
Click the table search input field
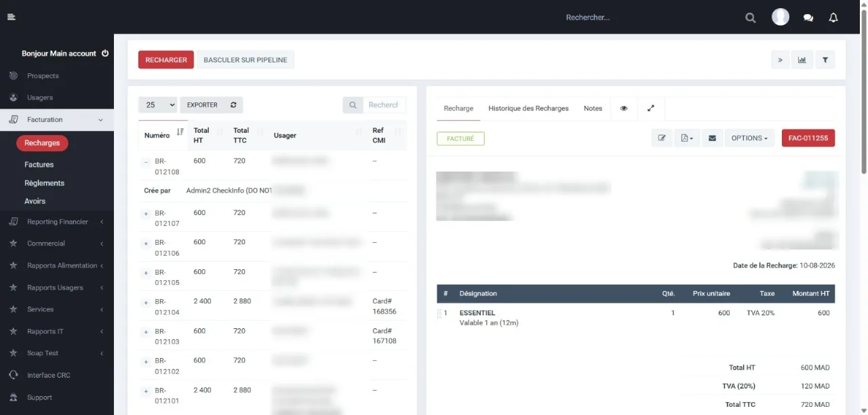[x=384, y=105]
